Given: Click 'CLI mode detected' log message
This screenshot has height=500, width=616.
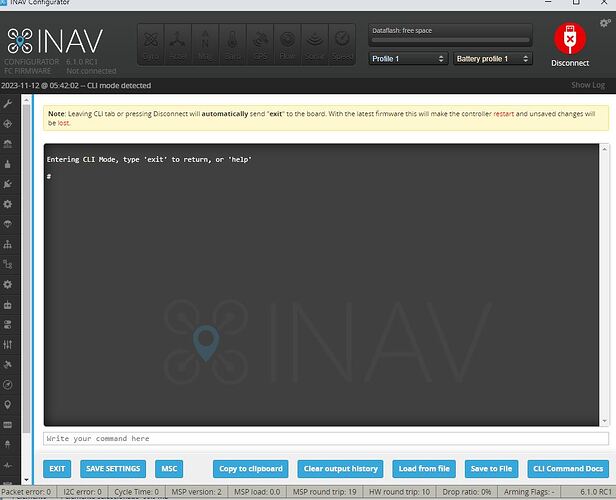Looking at the screenshot, I should 119,85.
